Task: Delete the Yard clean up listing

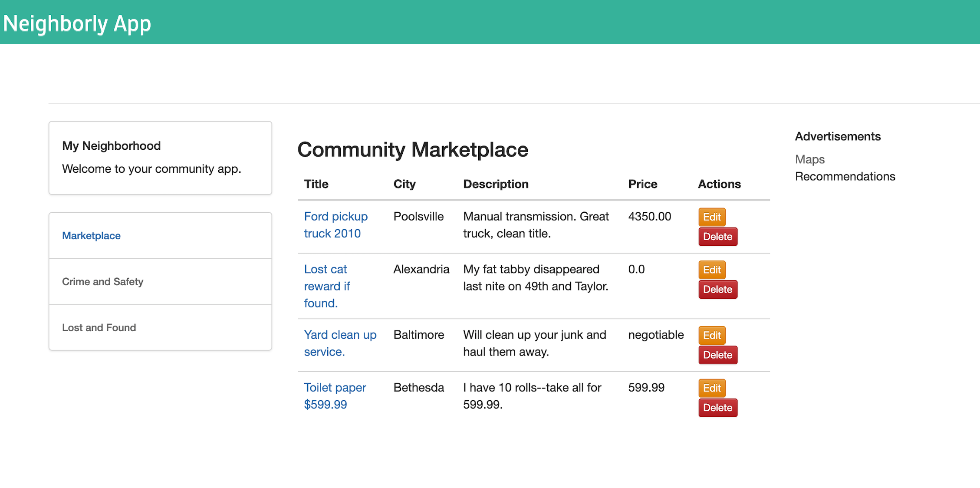Action: coord(717,355)
